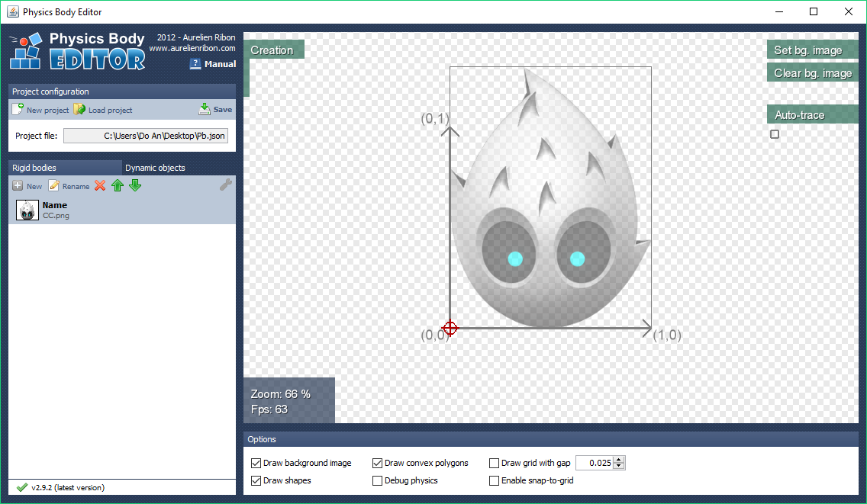The height and width of the screenshot is (504, 867).
Task: Minimize the Physics Body Editor window
Action: point(779,11)
